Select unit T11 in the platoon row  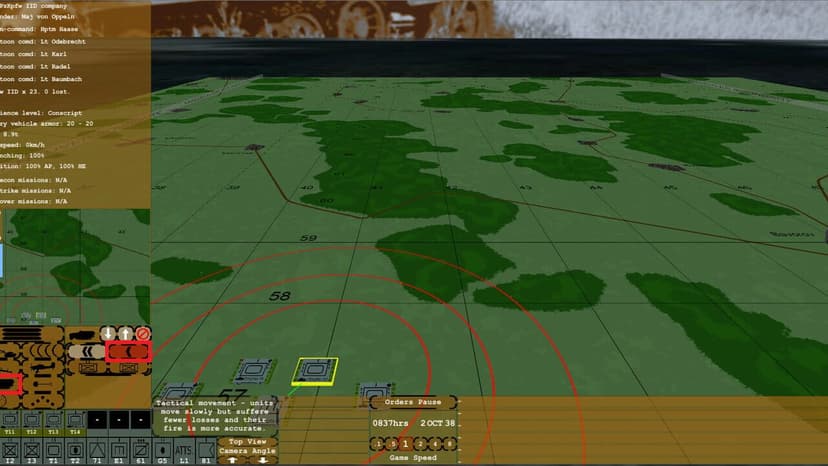pyautogui.click(x=10, y=424)
